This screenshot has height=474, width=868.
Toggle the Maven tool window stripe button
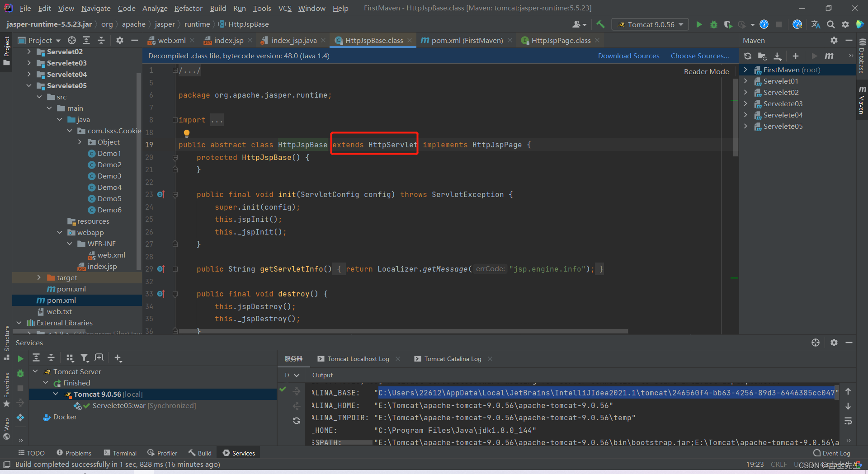pos(862,100)
